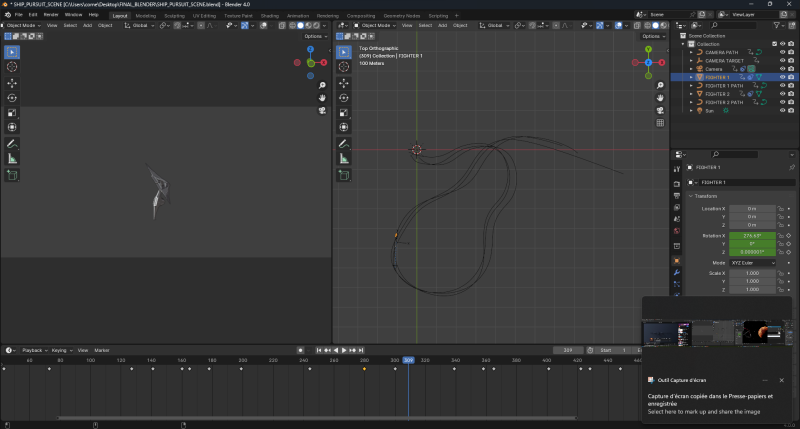The width and height of the screenshot is (800, 429).
Task: Open Options dropdown in left viewport
Action: (x=315, y=36)
